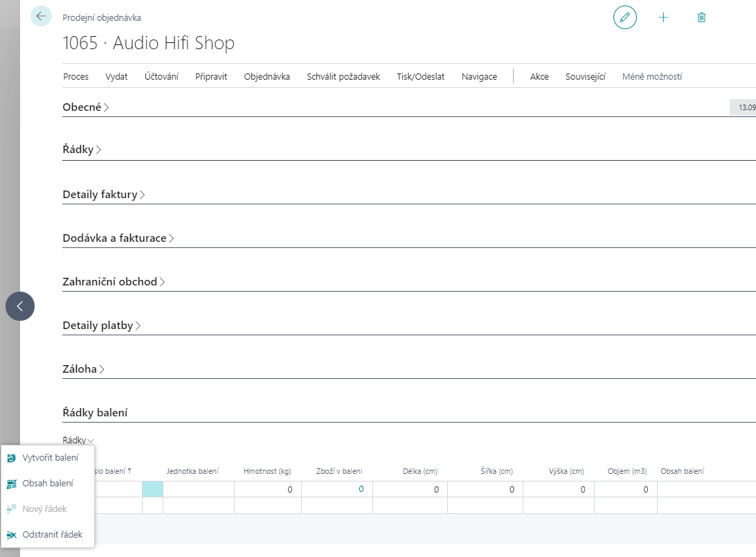
Task: Select Vytvořit balení from the menu
Action: point(50,458)
